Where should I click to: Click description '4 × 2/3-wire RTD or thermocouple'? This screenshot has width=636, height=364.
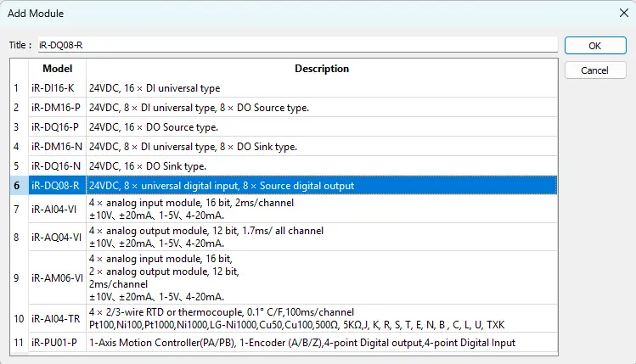click(166, 312)
